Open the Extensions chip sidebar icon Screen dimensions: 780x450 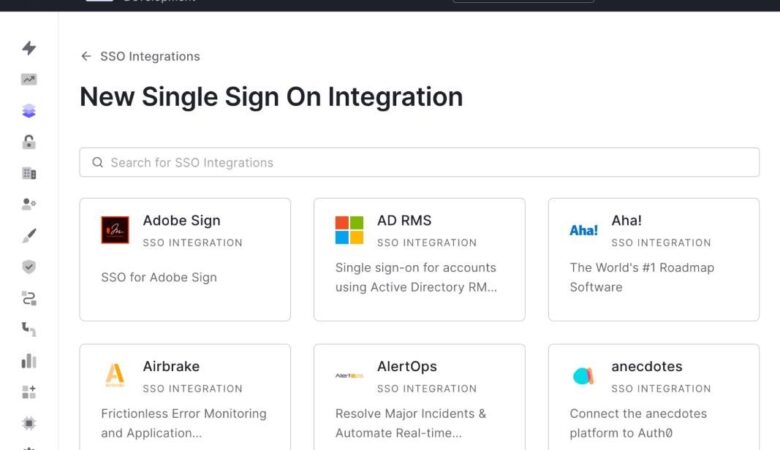coord(29,423)
